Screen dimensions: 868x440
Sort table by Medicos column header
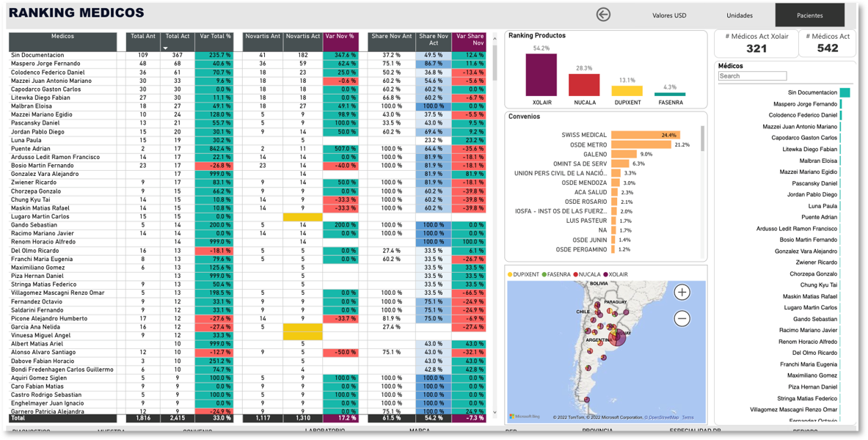coord(62,37)
